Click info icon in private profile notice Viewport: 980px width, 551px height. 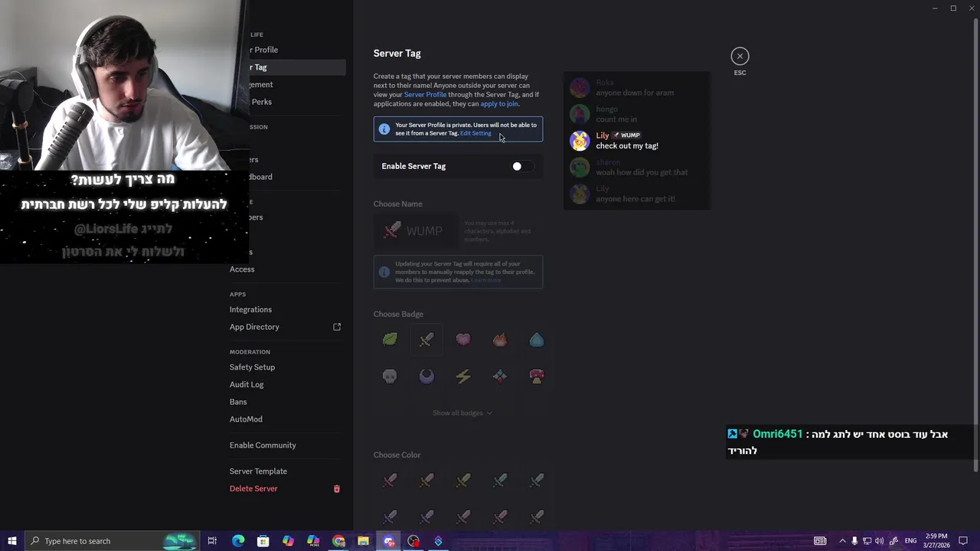pos(384,129)
